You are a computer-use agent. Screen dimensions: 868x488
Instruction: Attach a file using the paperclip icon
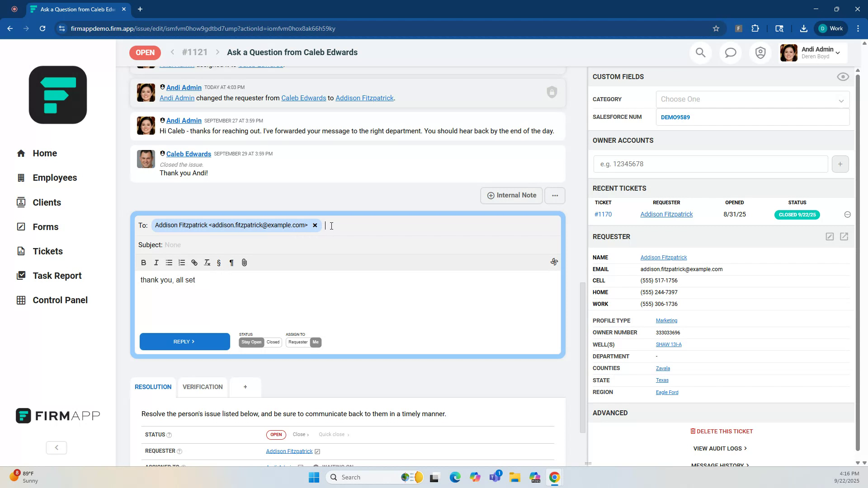pyautogui.click(x=244, y=263)
